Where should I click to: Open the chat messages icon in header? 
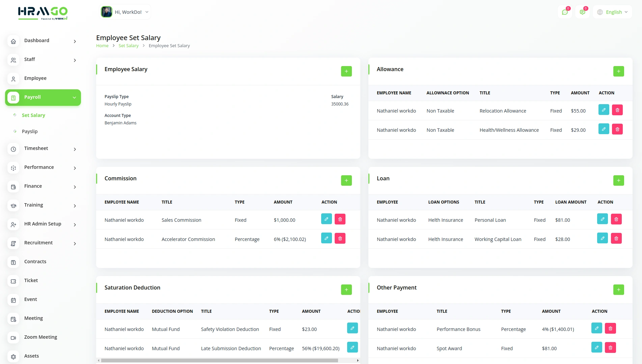(x=565, y=12)
